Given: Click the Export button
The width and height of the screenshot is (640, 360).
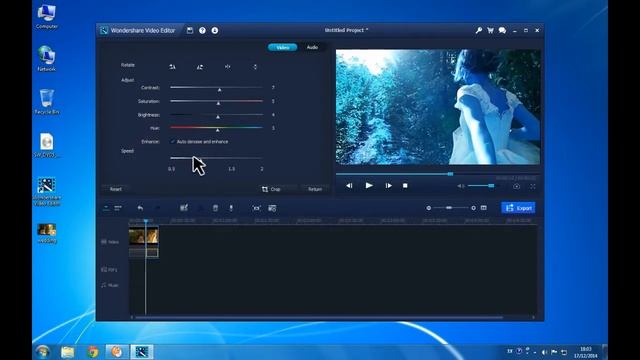Looking at the screenshot, I should coord(518,208).
